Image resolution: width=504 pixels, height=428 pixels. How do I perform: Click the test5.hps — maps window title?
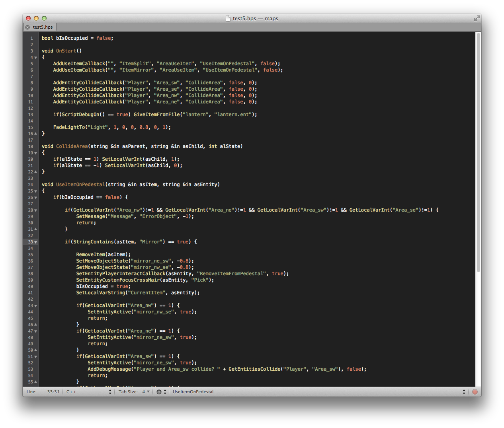tap(255, 18)
